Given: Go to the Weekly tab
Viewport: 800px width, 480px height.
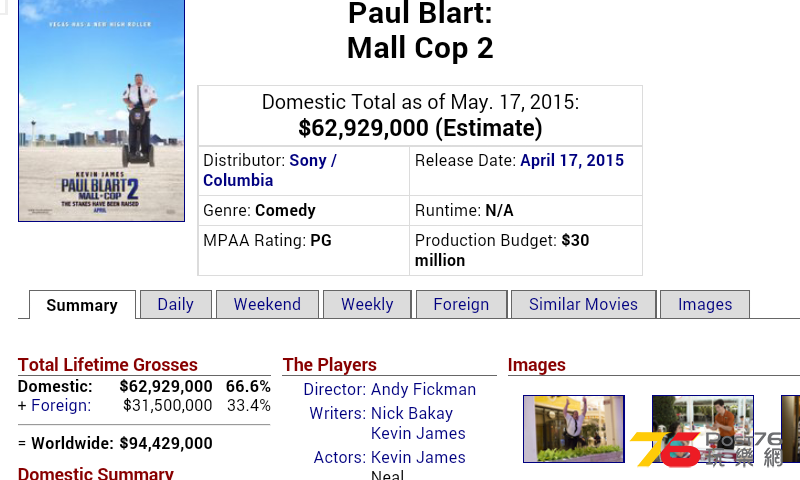Looking at the screenshot, I should click(367, 305).
